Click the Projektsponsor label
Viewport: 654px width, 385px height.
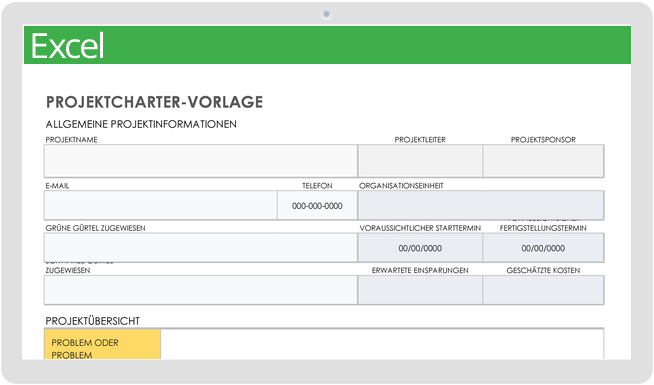click(543, 140)
